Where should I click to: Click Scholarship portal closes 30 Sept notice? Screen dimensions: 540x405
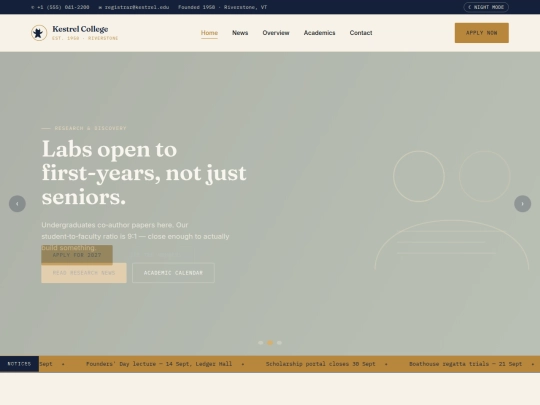tap(321, 364)
